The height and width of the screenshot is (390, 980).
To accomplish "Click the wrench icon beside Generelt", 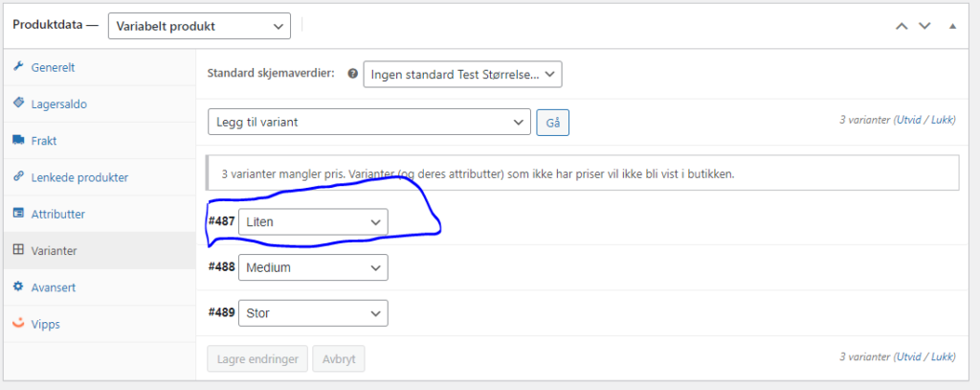I will 18,67.
